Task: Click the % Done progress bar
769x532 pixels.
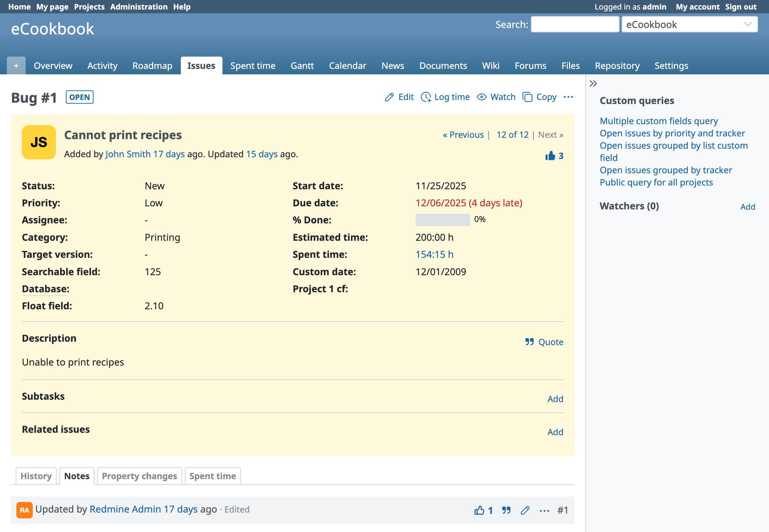Action: [442, 220]
